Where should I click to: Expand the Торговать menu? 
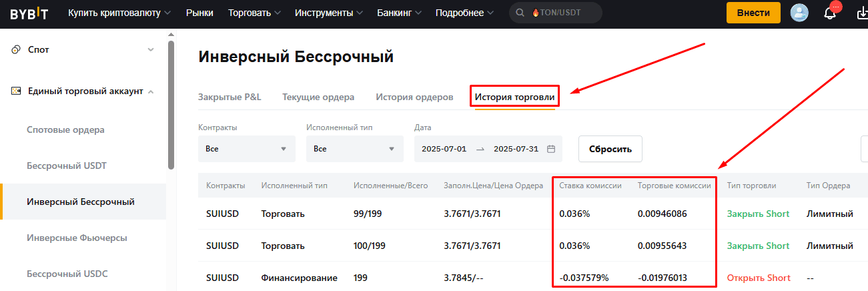(x=254, y=13)
